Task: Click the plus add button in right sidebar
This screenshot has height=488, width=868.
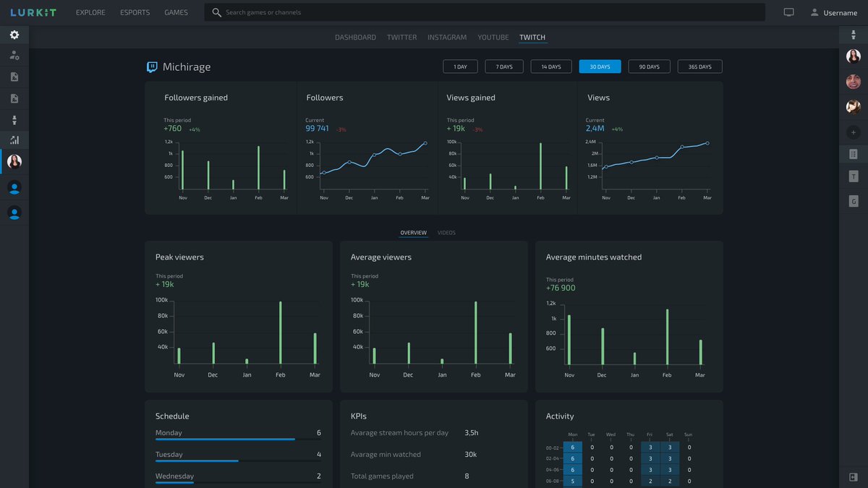Action: point(854,132)
